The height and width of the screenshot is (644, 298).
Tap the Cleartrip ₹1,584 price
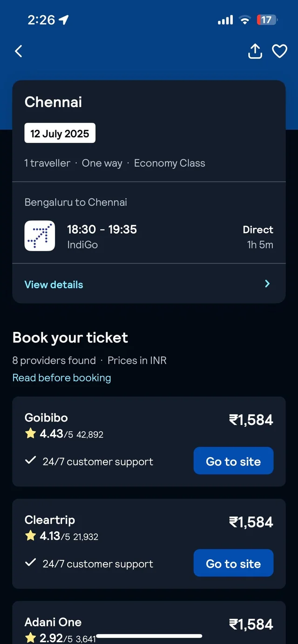click(x=251, y=522)
